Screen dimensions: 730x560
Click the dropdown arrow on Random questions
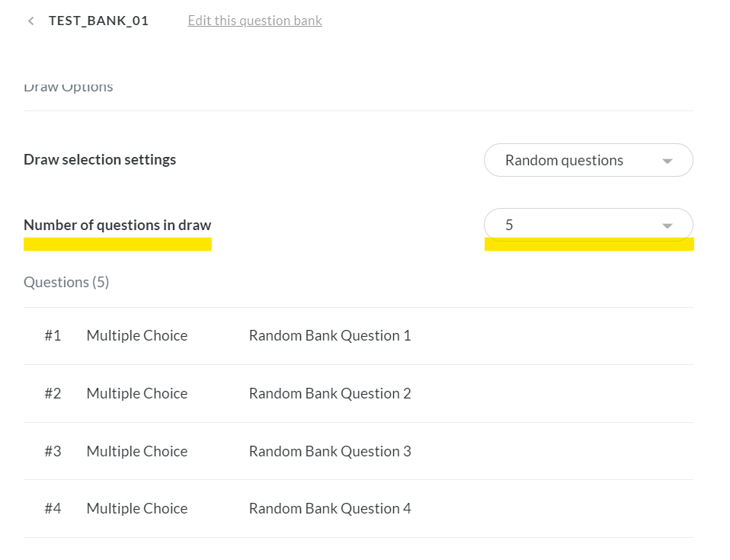tap(668, 161)
